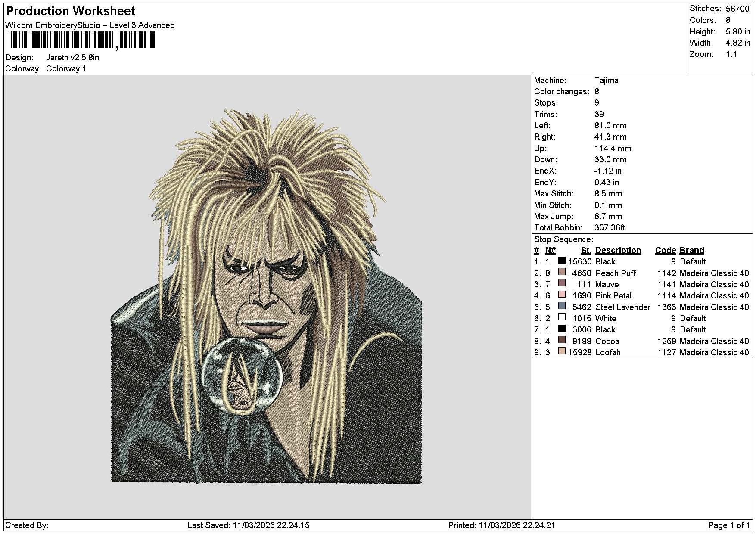Select the stitch count '9198'

[582, 342]
